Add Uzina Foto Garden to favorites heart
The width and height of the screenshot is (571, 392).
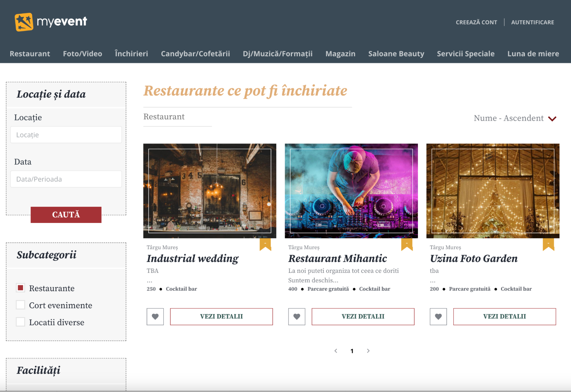(x=438, y=316)
